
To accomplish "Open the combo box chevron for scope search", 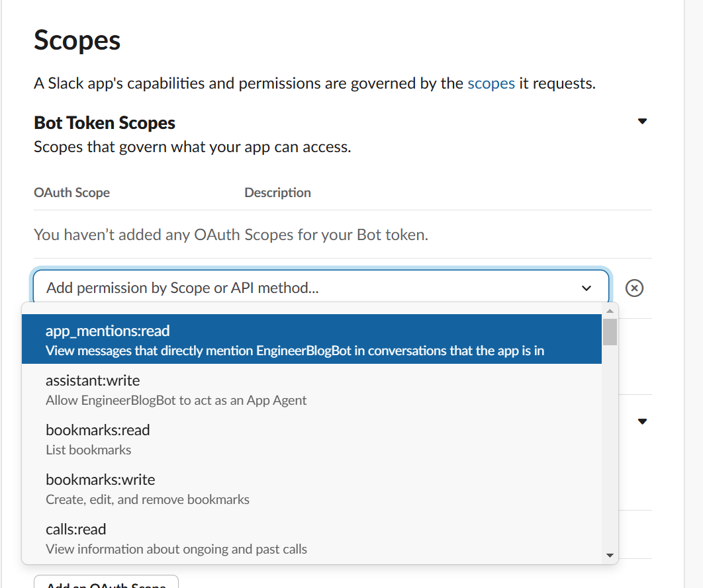I will [586, 288].
